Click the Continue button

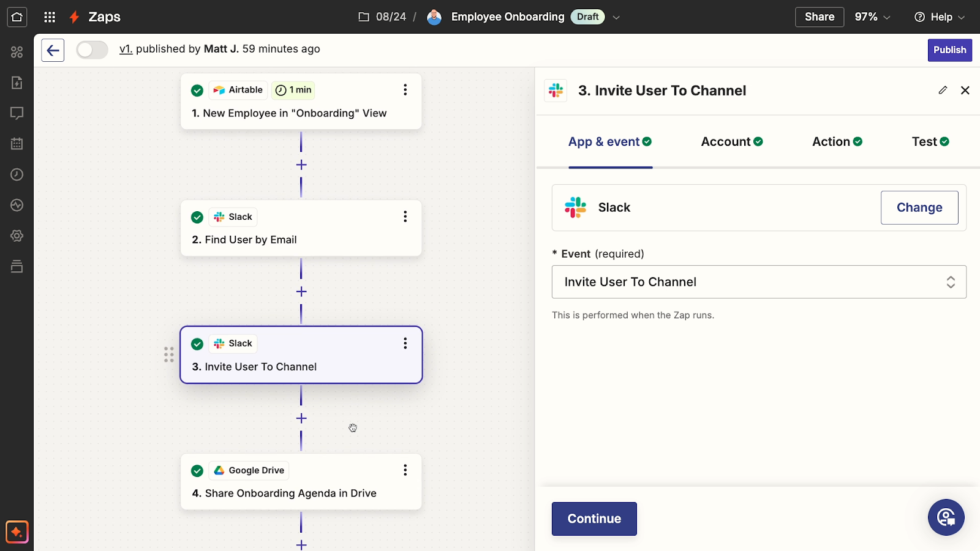pyautogui.click(x=594, y=519)
